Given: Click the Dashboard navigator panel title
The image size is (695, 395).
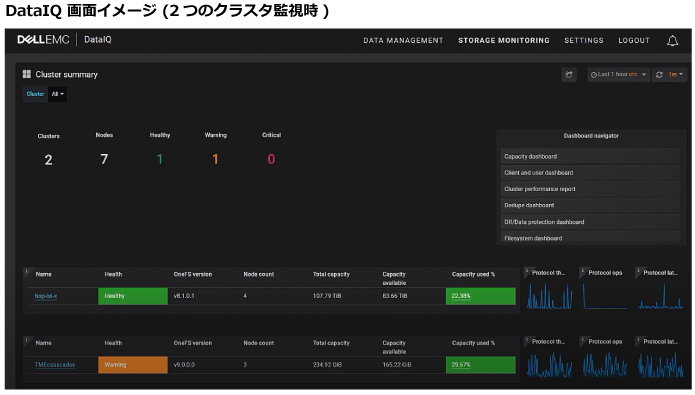Looking at the screenshot, I should (x=591, y=136).
